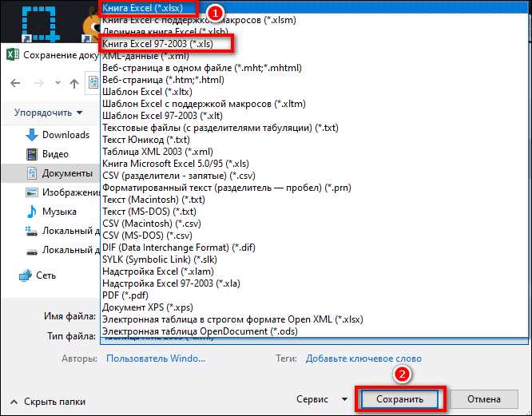Open Сеть in navigation pane
The width and height of the screenshot is (532, 416).
(x=38, y=275)
